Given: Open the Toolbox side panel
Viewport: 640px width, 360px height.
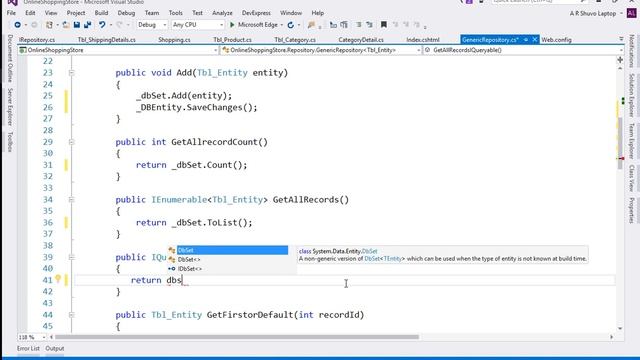Looking at the screenshot, I should (x=10, y=142).
